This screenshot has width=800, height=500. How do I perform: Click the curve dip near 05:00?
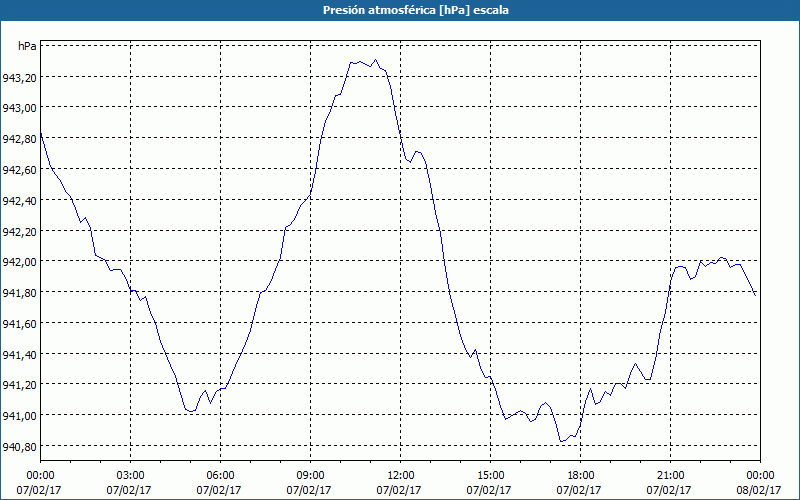coord(191,411)
